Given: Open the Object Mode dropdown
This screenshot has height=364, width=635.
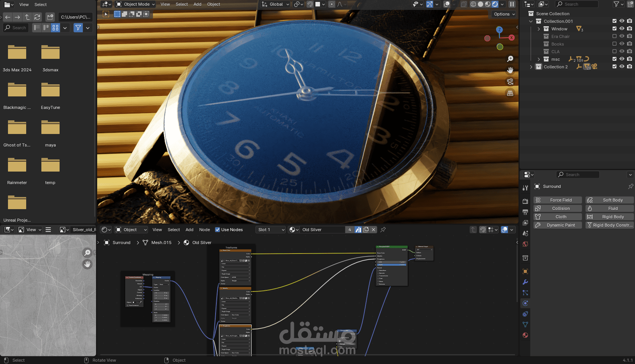Looking at the screenshot, I should (136, 4).
